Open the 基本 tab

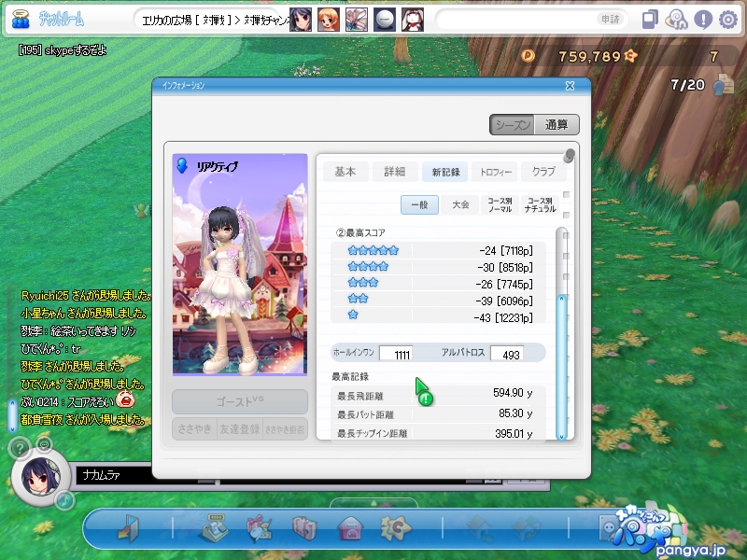[345, 172]
